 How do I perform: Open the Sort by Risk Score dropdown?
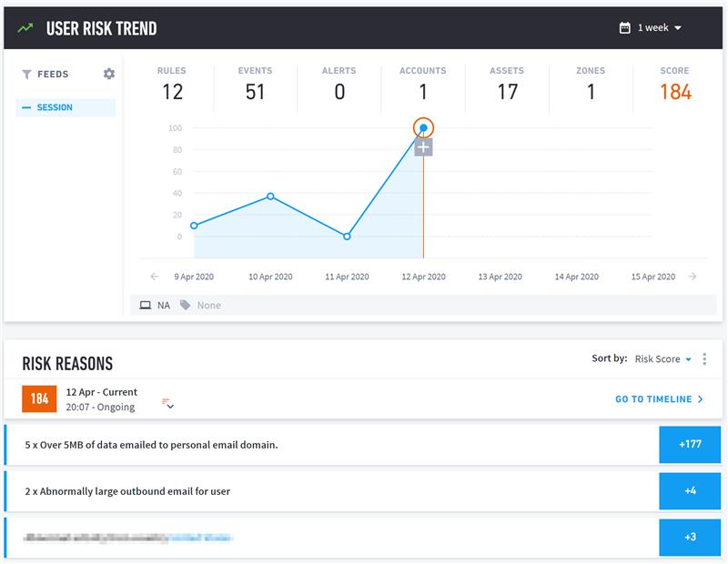[x=662, y=359]
